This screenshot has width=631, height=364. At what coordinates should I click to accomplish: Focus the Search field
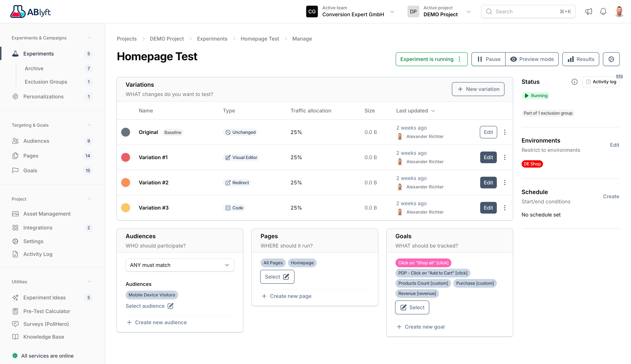pyautogui.click(x=528, y=12)
